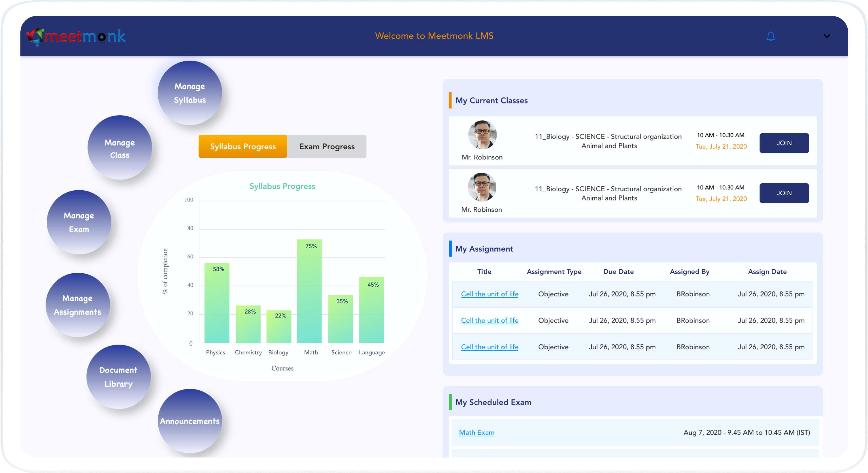Click the meetmonk logo

[x=76, y=36]
